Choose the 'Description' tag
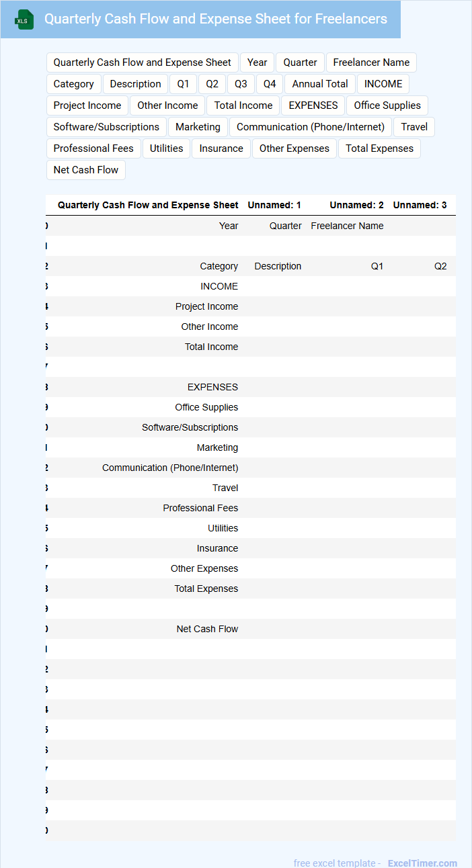472x868 pixels. (136, 84)
